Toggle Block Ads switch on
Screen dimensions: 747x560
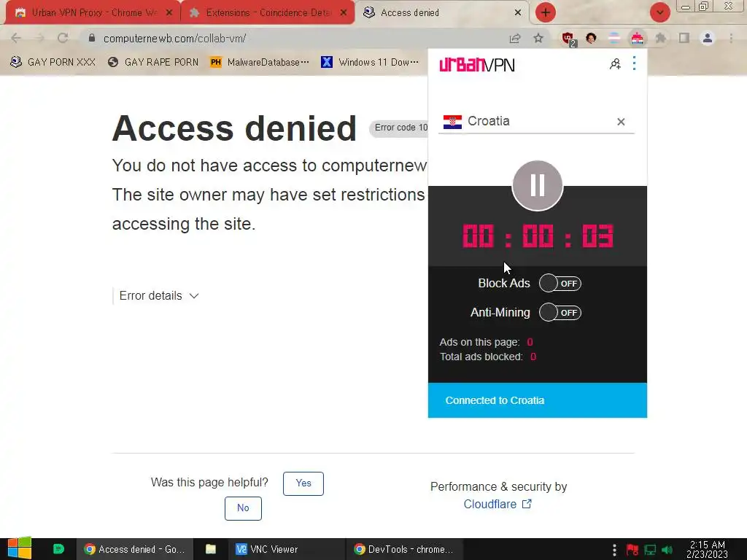tap(560, 284)
